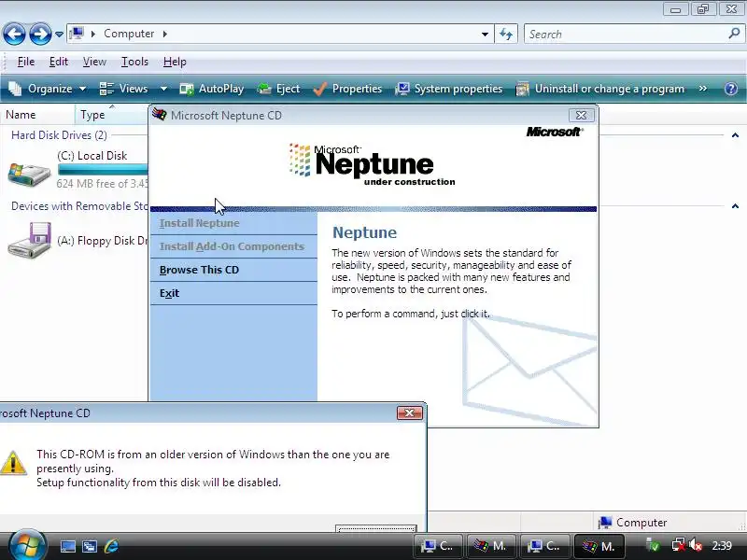This screenshot has height=560, width=747.
Task: Open System properties from toolbar
Action: [449, 89]
